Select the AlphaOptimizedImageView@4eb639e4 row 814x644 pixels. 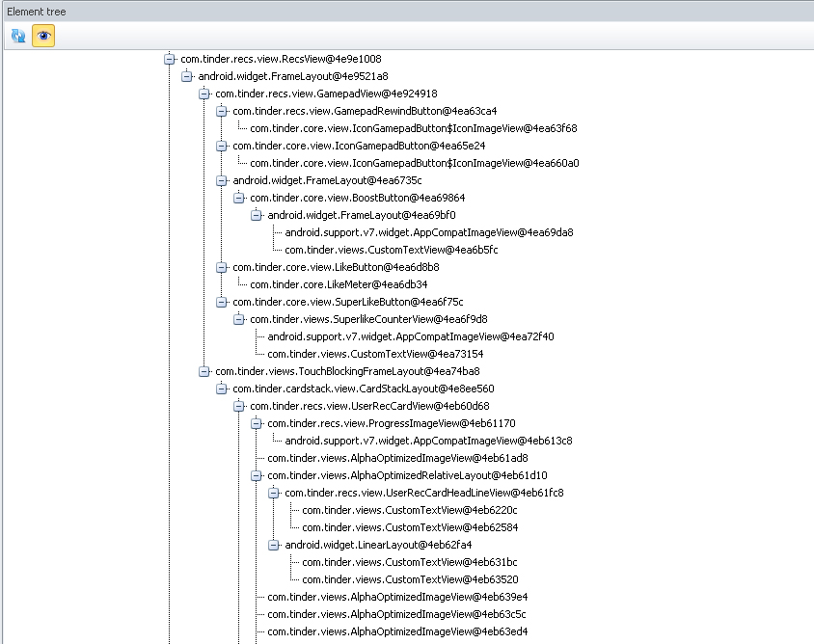(397, 597)
